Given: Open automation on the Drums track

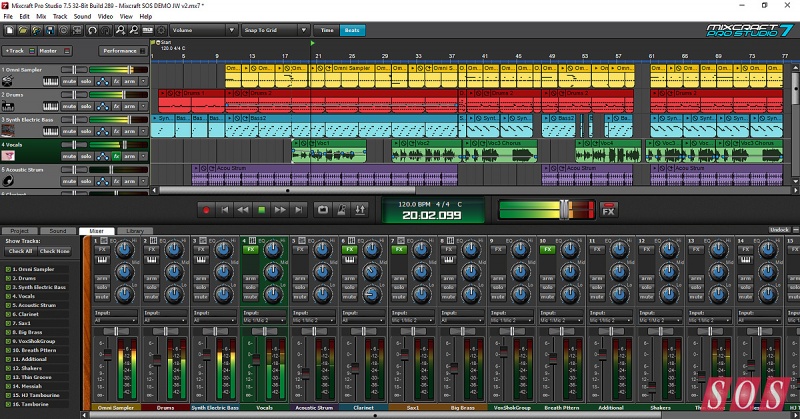Looking at the screenshot, I should [x=103, y=106].
